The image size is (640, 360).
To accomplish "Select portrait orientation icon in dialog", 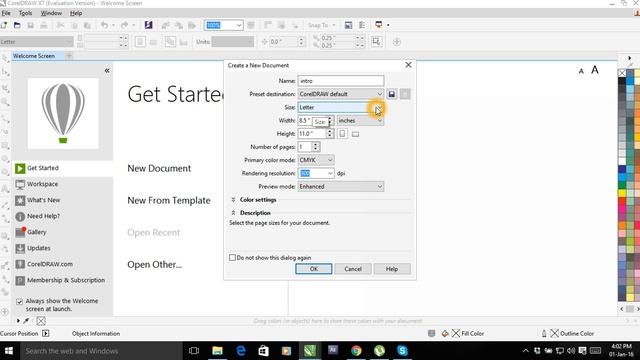I will 342,133.
